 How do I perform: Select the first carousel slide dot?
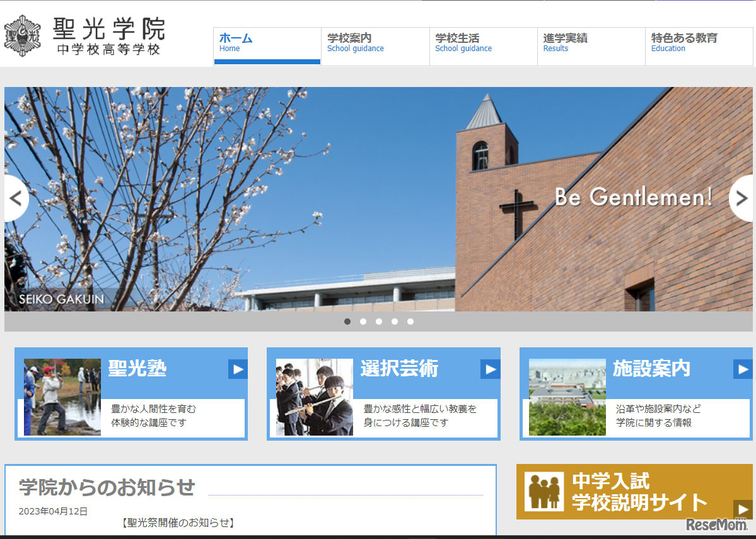click(x=347, y=322)
